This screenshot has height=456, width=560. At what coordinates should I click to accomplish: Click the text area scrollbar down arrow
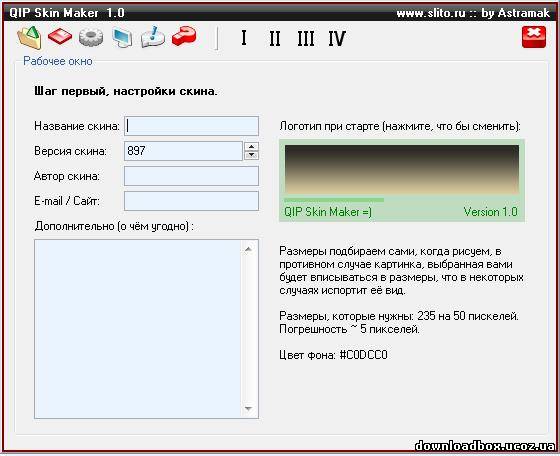pyautogui.click(x=249, y=409)
